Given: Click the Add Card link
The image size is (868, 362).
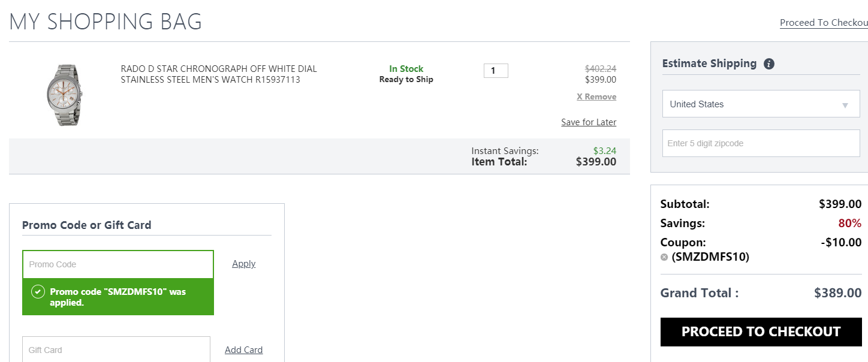Looking at the screenshot, I should click(x=243, y=350).
